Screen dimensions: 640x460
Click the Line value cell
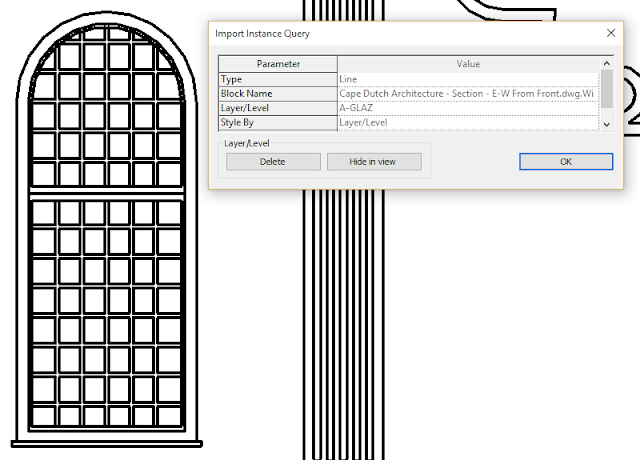tap(468, 79)
